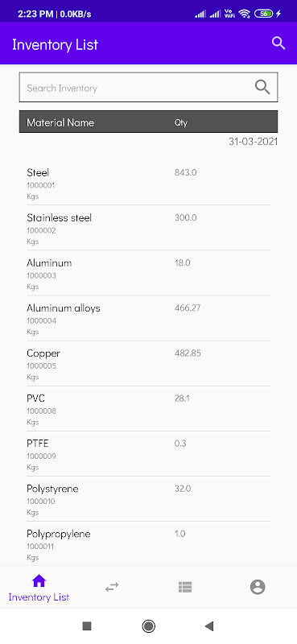Viewport: 297px width, 644px height.
Task: Click magnifier icon inside Search Inventory box
Action: click(262, 87)
